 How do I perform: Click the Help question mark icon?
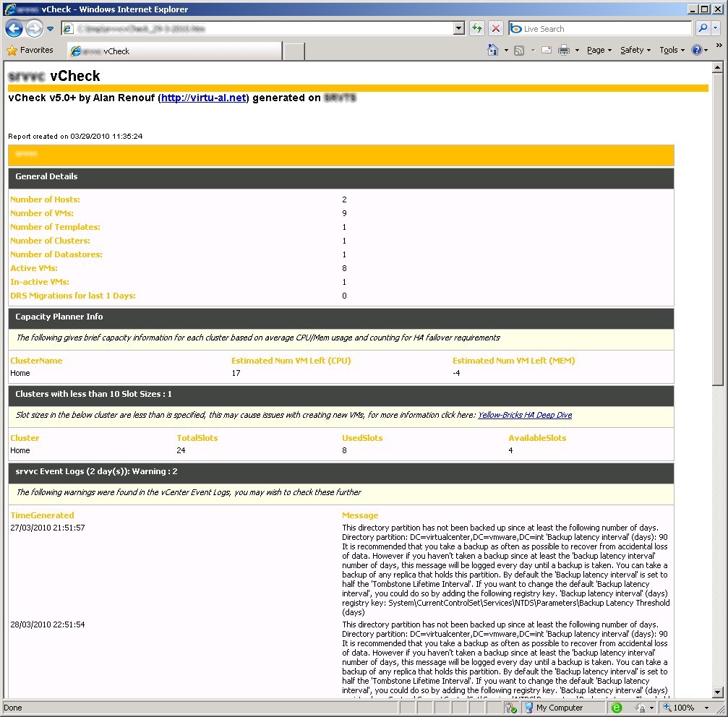click(696, 50)
